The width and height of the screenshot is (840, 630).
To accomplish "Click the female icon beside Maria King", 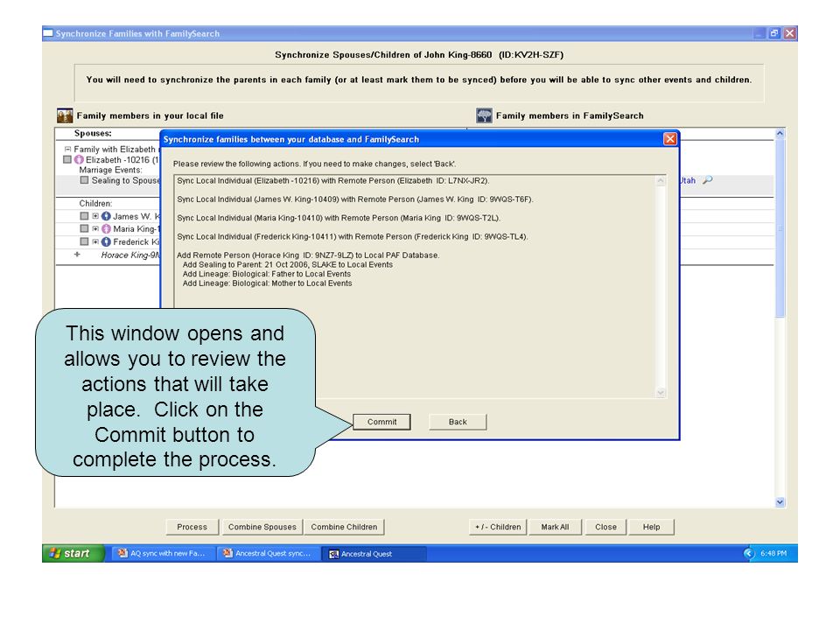I will [106, 229].
